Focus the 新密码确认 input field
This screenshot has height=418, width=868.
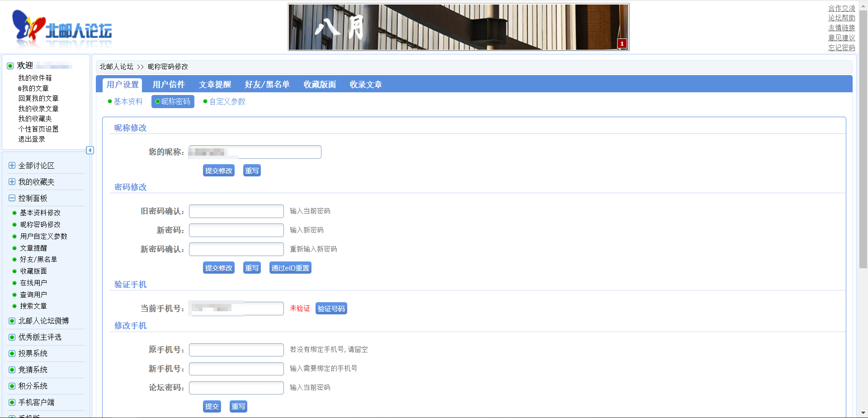coord(236,249)
